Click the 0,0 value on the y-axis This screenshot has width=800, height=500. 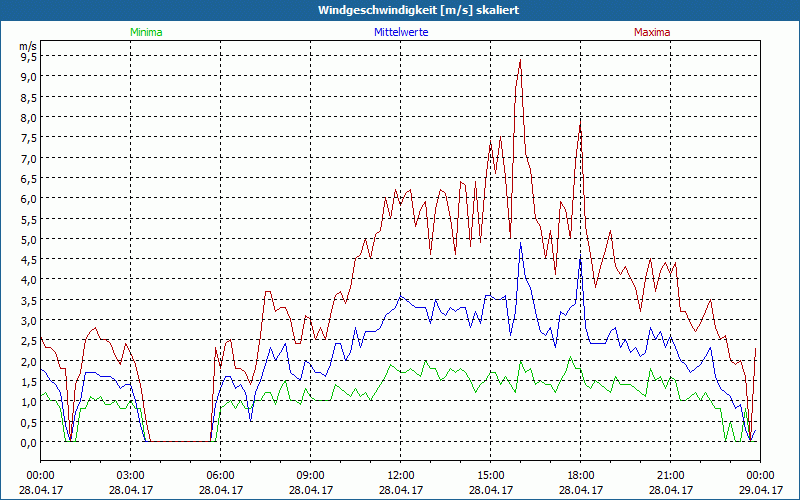tap(29, 442)
